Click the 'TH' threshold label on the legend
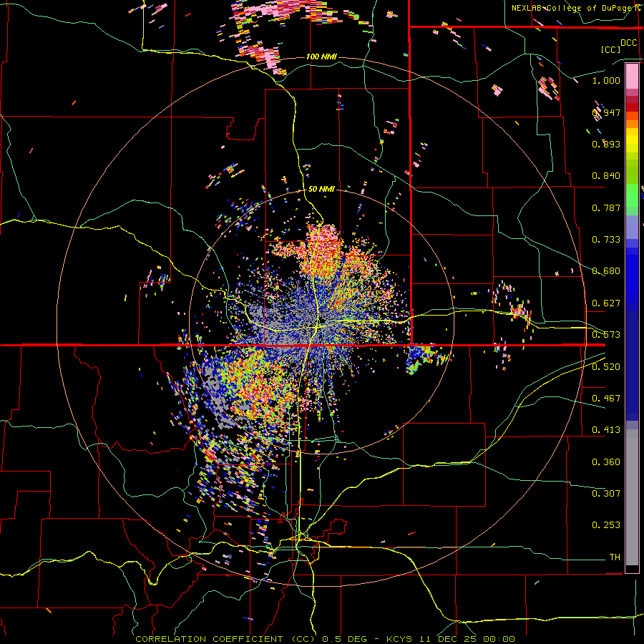Viewport: 644px width, 644px height. (x=615, y=557)
